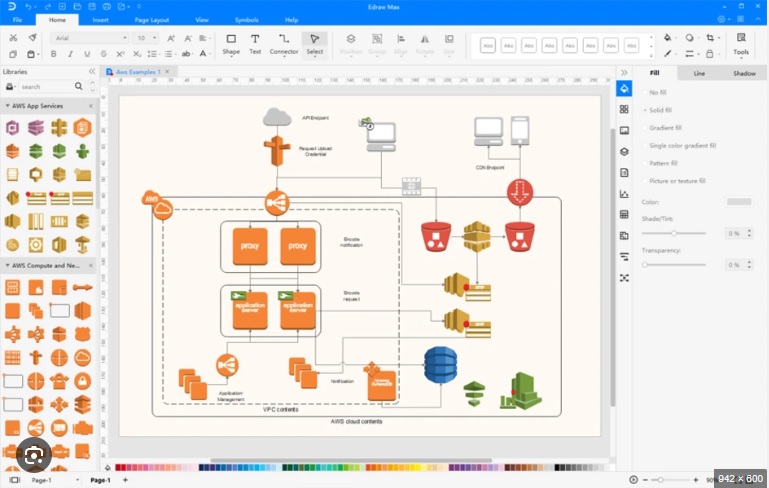
Task: Click the Shade/Tint slider
Action: (674, 233)
